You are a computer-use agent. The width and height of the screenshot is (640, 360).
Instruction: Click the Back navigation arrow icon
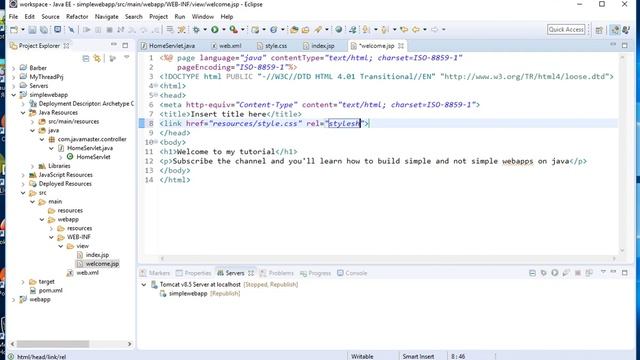pyautogui.click(x=416, y=29)
